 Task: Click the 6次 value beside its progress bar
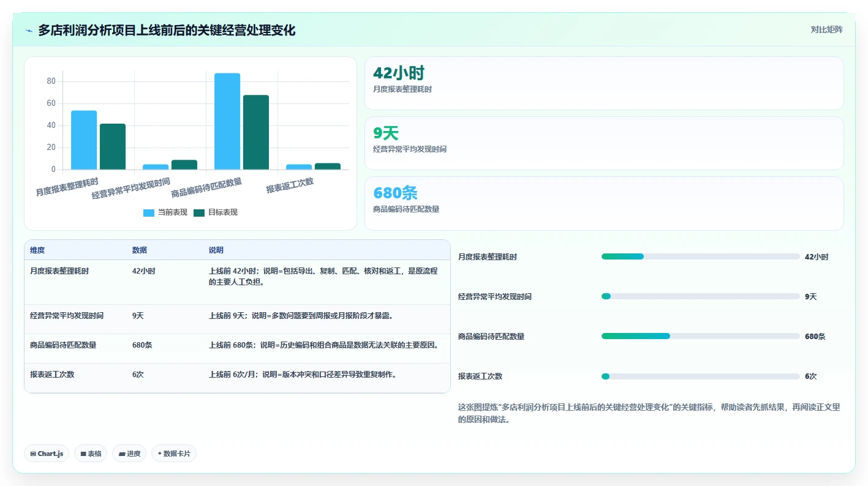pos(810,376)
